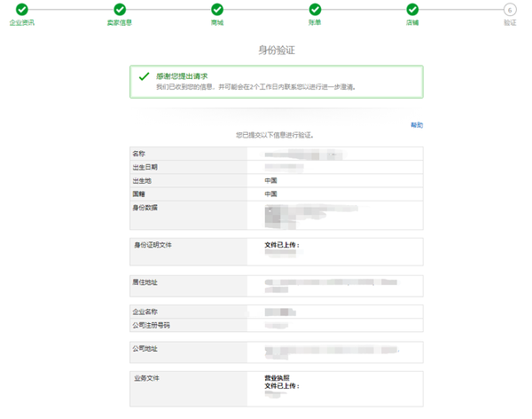The width and height of the screenshot is (532, 419).
Task: Click 文件已上传 in the 业务文件 row
Action: (282, 386)
